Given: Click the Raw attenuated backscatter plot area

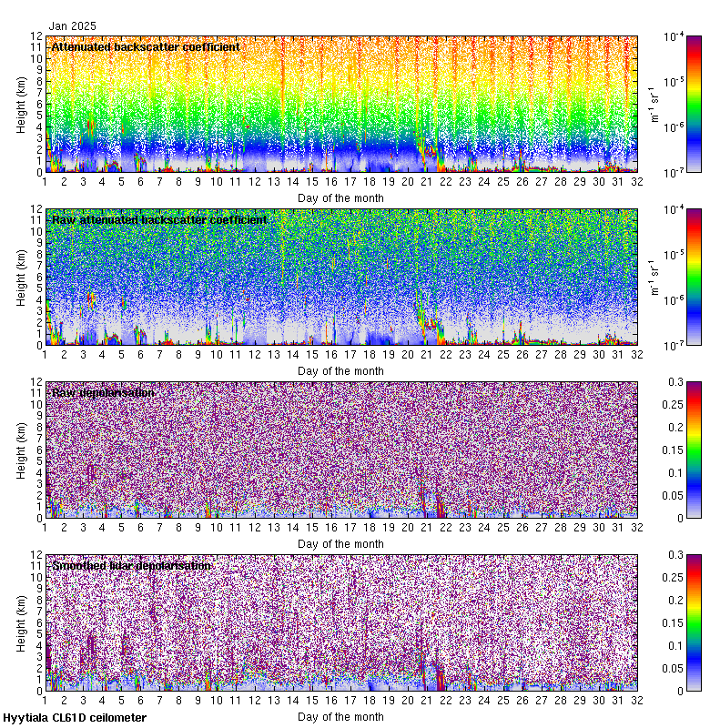Looking at the screenshot, I should pyautogui.click(x=341, y=278).
